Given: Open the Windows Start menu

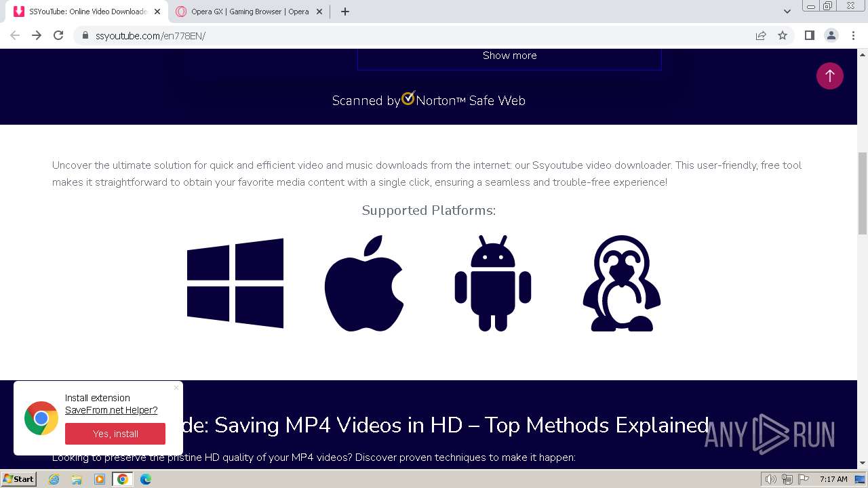Looking at the screenshot, I should tap(18, 479).
